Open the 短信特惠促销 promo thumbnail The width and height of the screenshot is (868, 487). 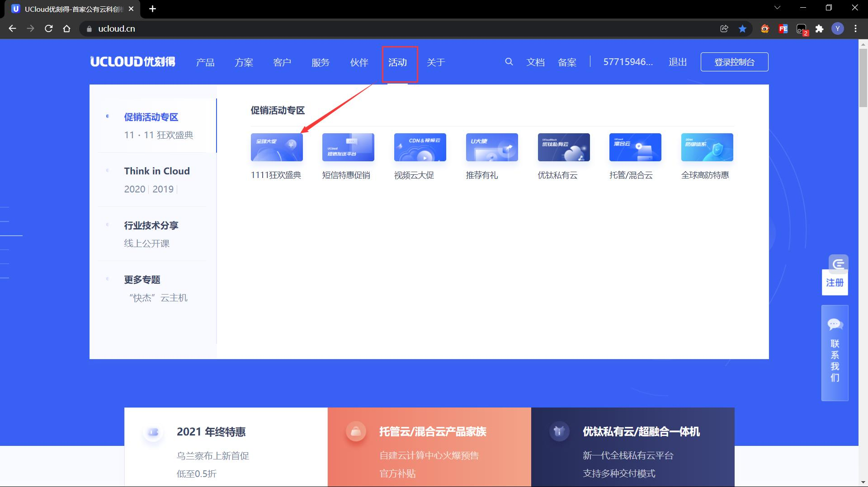click(x=348, y=147)
